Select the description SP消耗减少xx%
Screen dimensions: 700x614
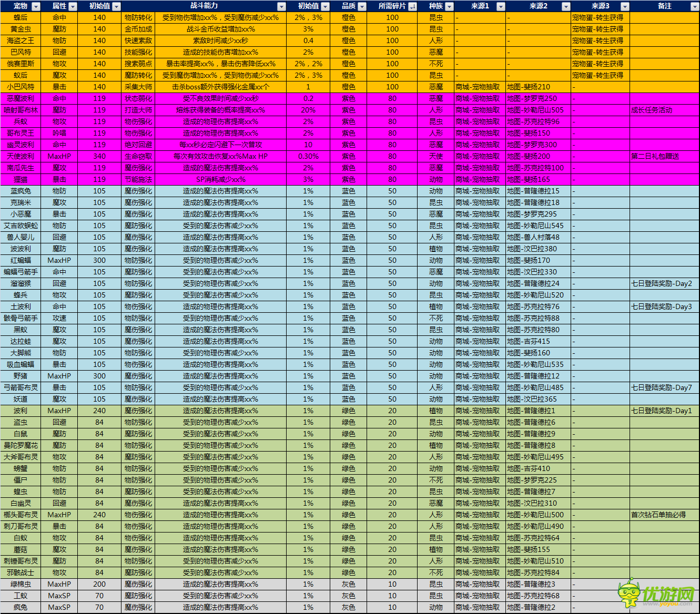click(221, 179)
